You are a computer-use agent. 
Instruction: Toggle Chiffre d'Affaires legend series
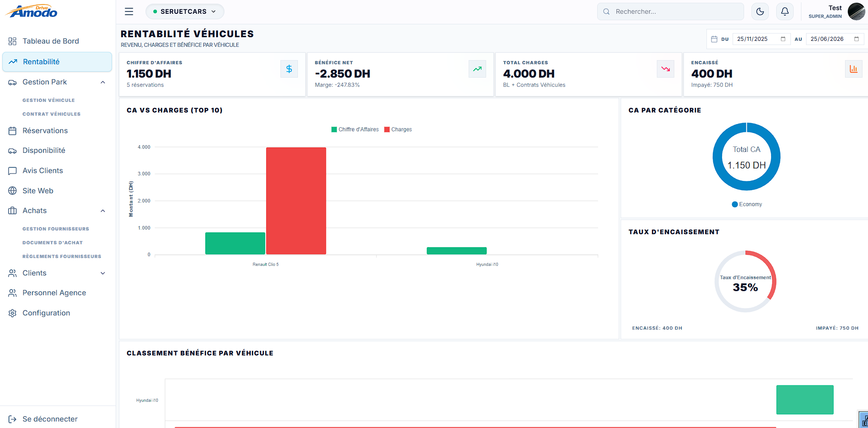coord(355,130)
